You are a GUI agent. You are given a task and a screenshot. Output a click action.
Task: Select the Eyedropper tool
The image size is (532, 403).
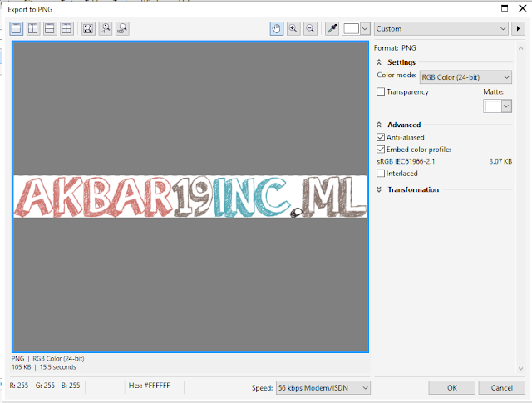point(332,28)
